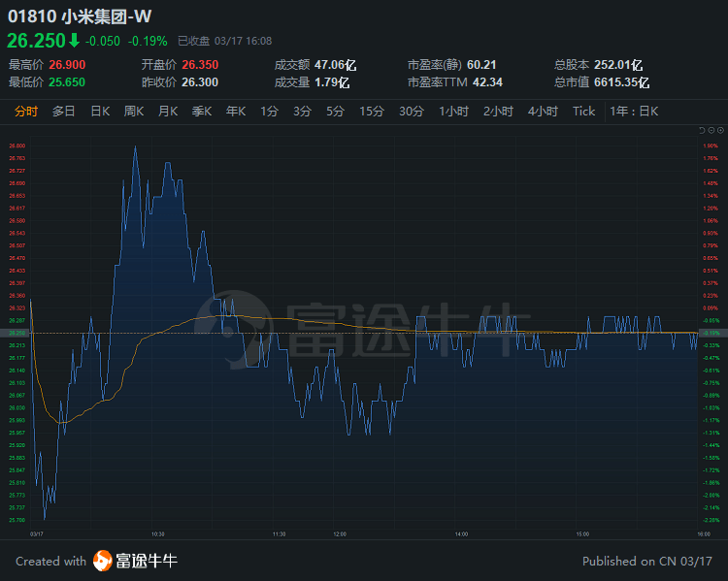
Task: Select the 分时 chart tab
Action: click(x=26, y=112)
